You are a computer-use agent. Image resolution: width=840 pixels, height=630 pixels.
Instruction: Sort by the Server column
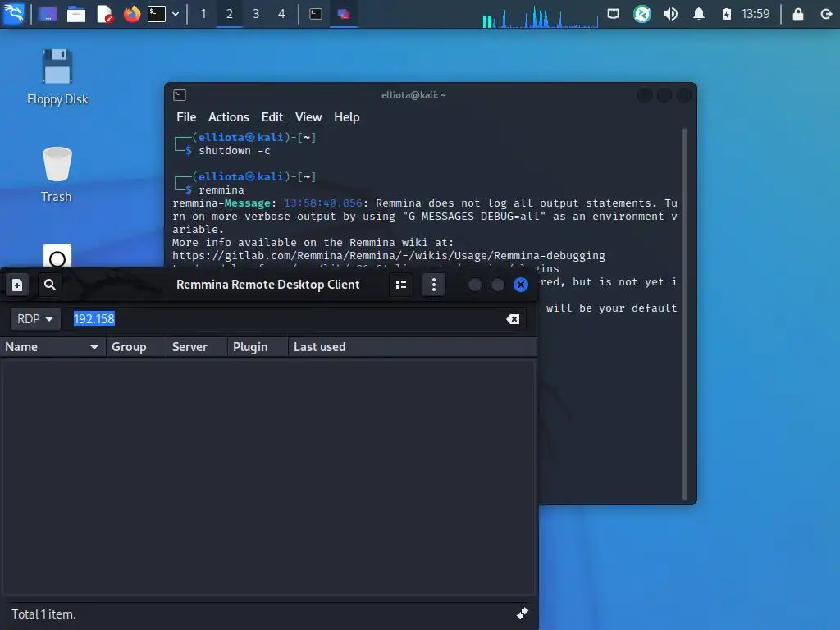tap(197, 347)
